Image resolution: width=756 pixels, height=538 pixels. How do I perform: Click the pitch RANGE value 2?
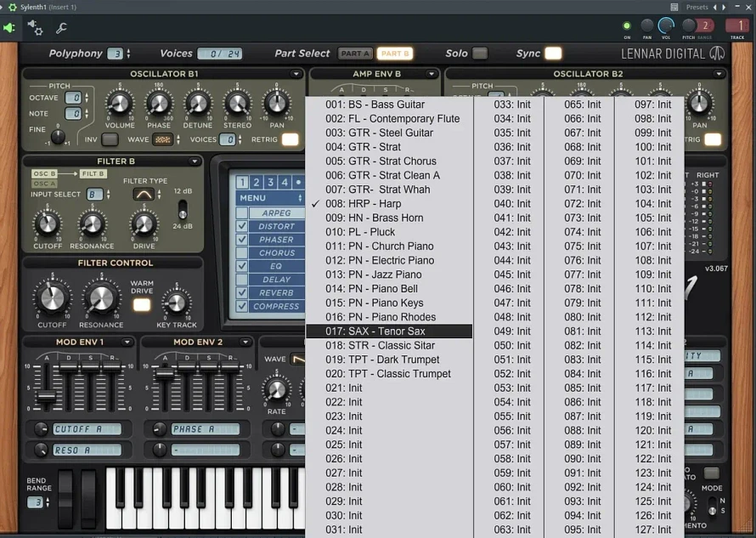[x=705, y=25]
